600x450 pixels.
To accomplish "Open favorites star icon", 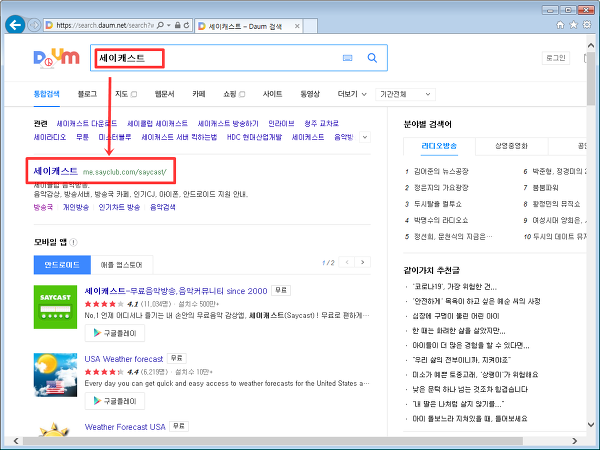I will click(x=573, y=25).
